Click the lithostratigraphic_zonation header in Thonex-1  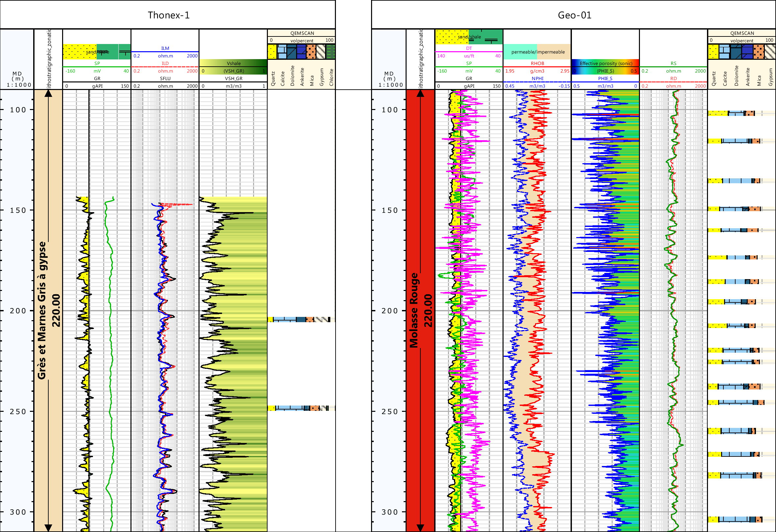pyautogui.click(x=49, y=59)
